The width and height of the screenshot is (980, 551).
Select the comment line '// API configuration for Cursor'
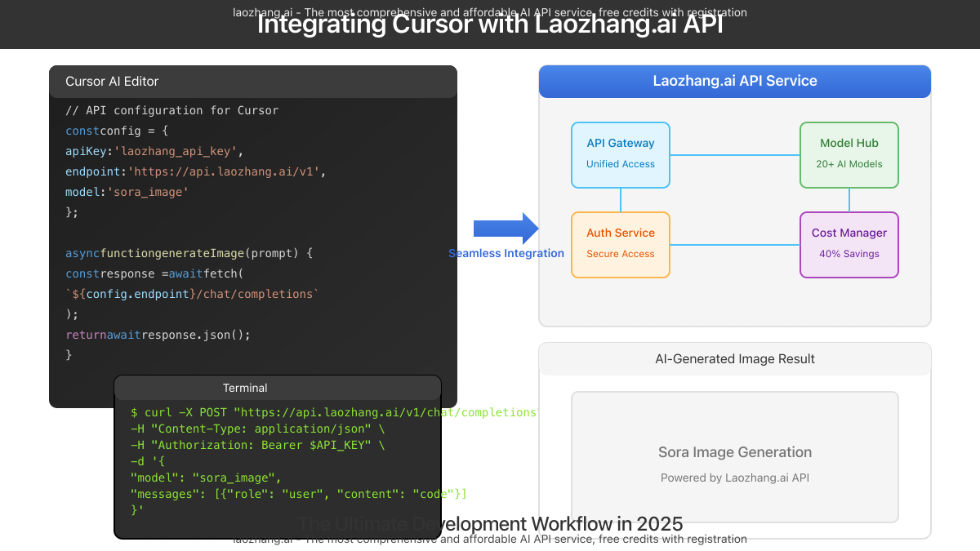171,110
